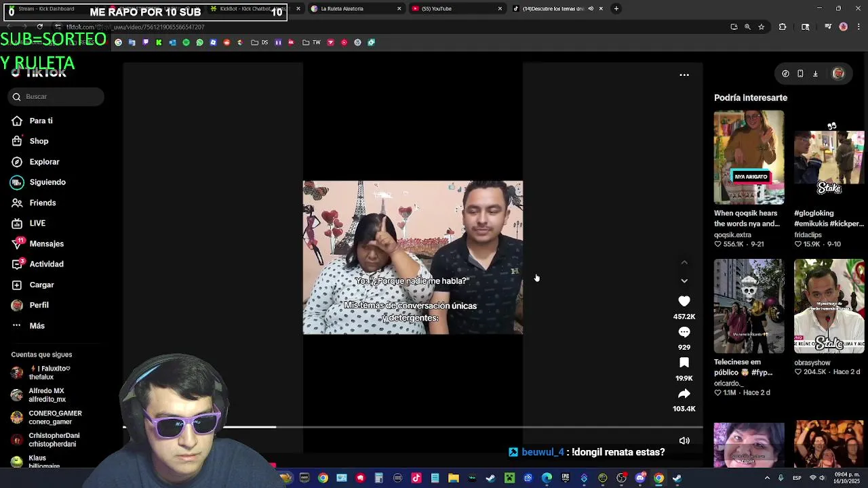Open the phone app icon in the top-right bar
868x488 pixels.
point(800,74)
